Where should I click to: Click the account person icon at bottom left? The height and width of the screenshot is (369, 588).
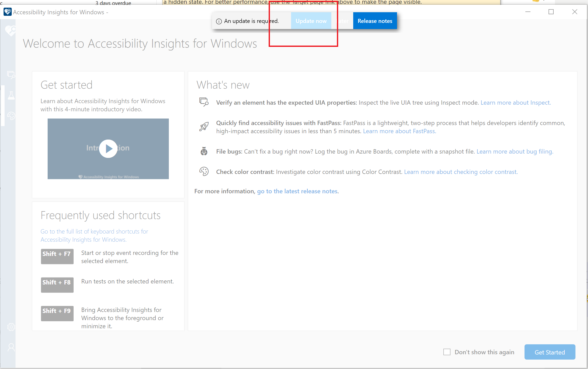coord(11,347)
